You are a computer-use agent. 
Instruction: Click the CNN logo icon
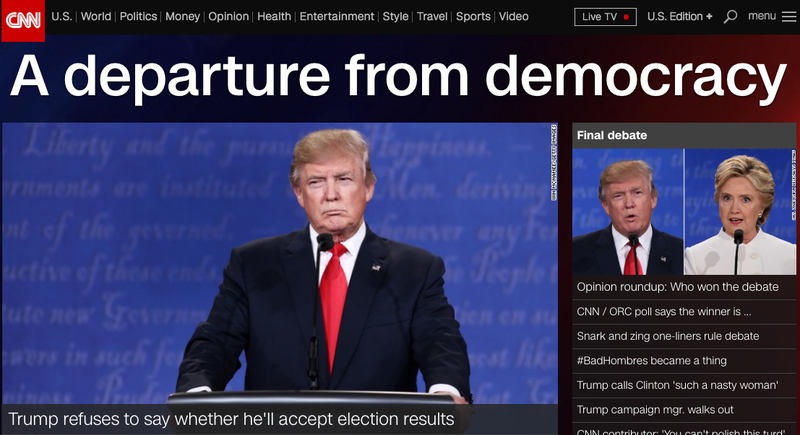pos(23,20)
